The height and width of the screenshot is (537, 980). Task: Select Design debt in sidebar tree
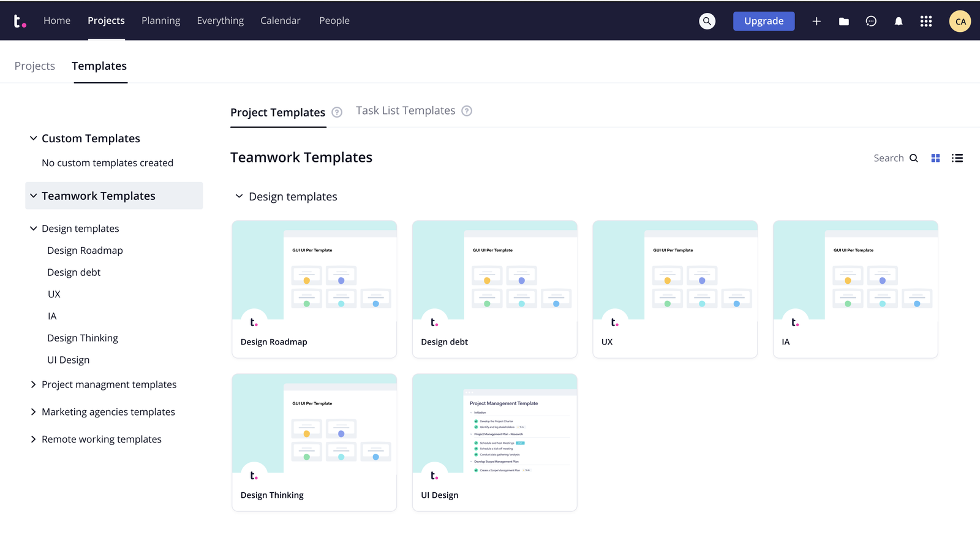tap(74, 273)
